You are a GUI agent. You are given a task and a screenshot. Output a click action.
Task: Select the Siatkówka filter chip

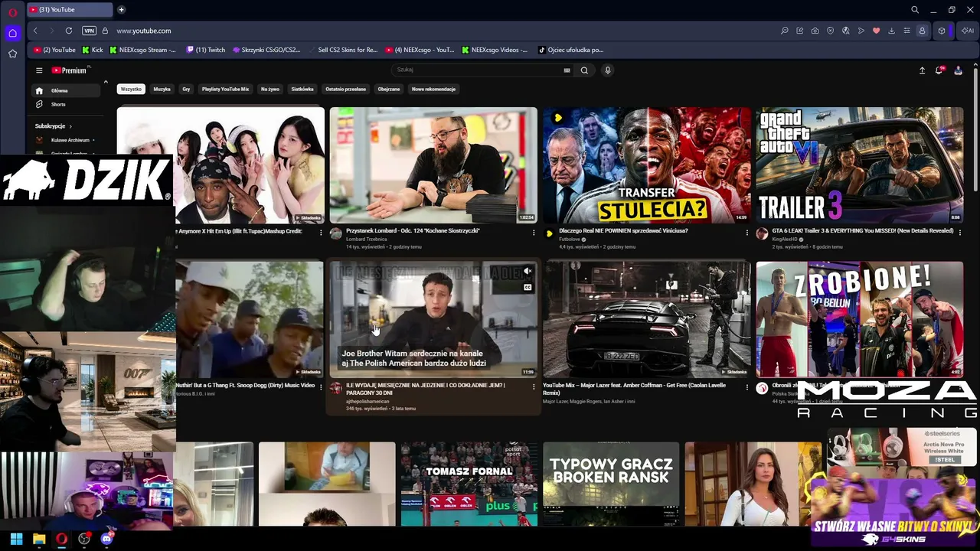coord(302,89)
